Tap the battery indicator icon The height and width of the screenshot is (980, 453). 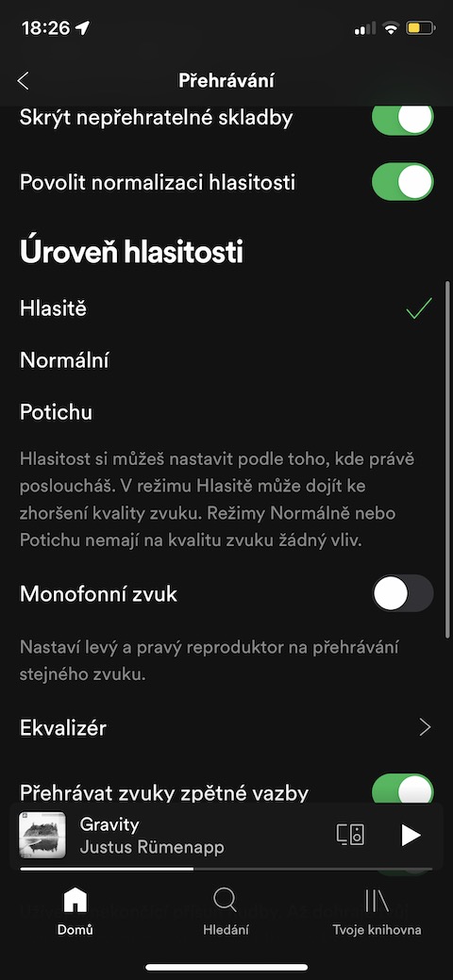(421, 28)
